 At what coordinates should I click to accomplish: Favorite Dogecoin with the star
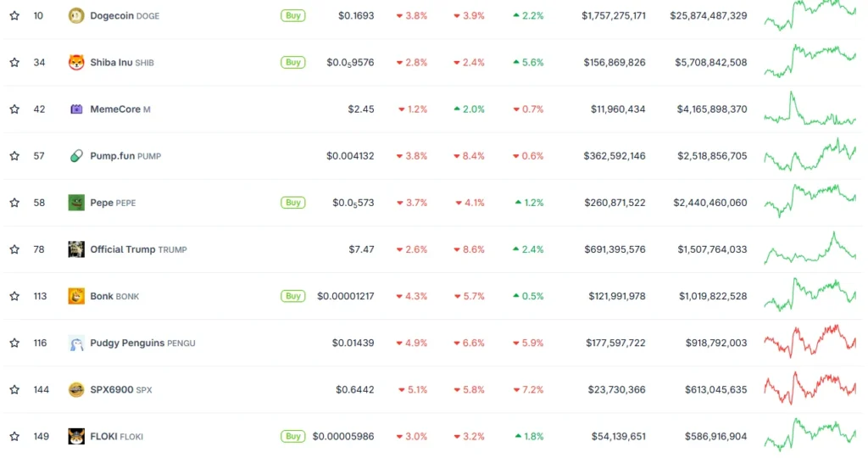(x=14, y=16)
